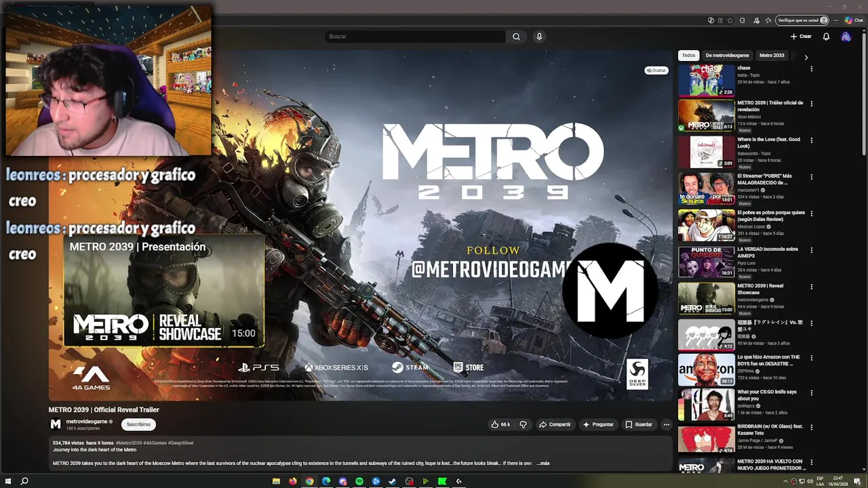Open the El Streamer POBRE video title
The width and height of the screenshot is (868, 488).
[x=764, y=179]
